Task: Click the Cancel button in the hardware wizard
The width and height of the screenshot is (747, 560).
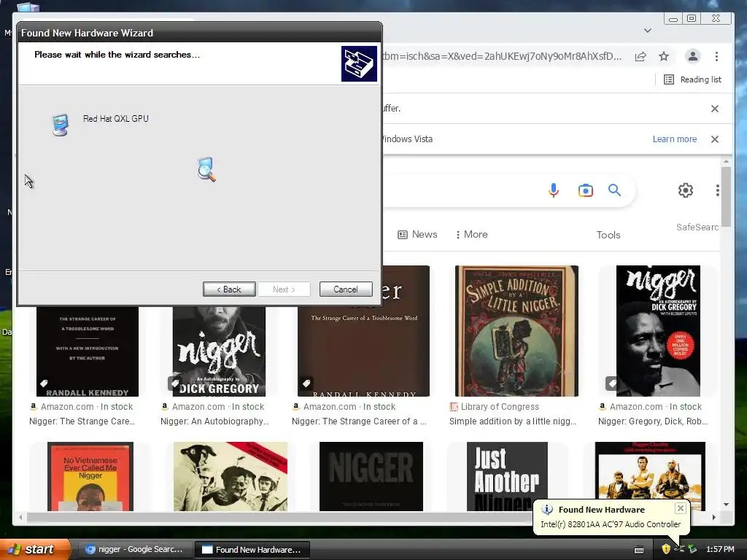Action: point(346,289)
